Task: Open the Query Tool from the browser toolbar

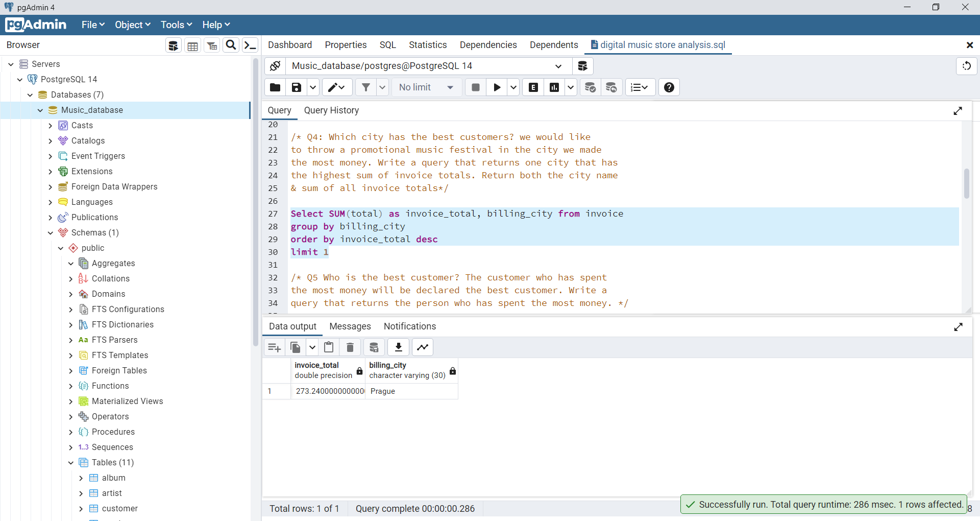Action: (x=173, y=45)
